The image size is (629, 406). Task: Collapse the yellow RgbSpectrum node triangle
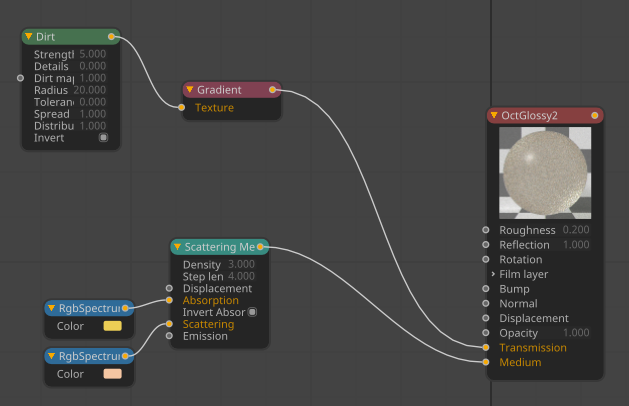point(51,308)
